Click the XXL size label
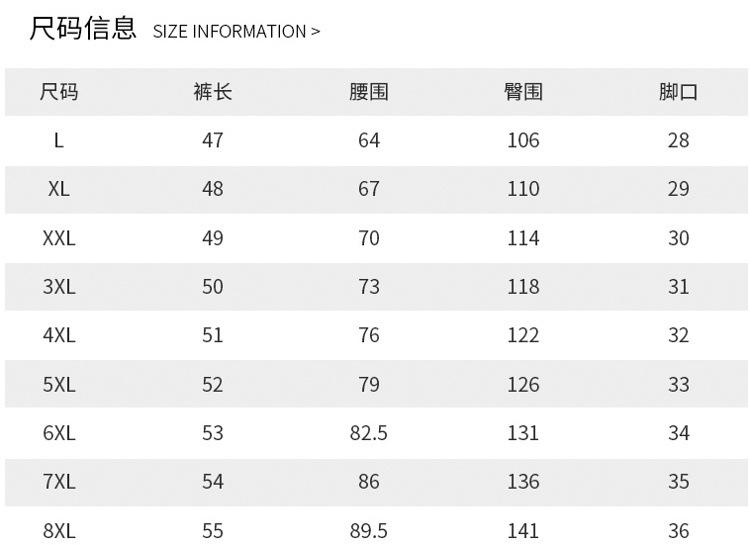 coord(59,238)
